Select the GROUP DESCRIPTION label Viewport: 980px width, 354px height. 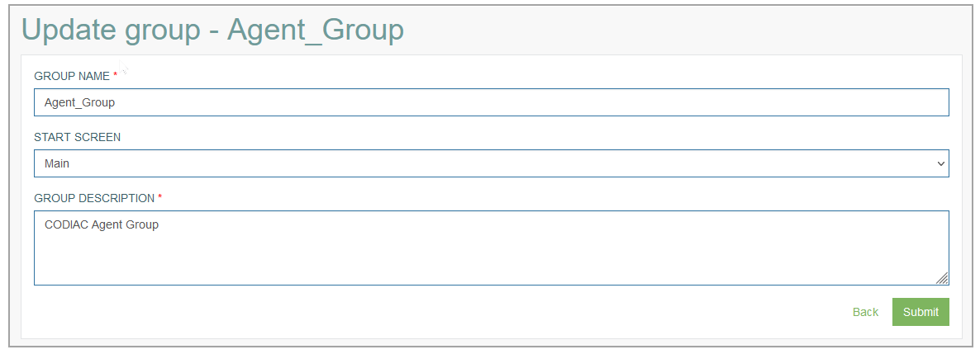[x=94, y=198]
